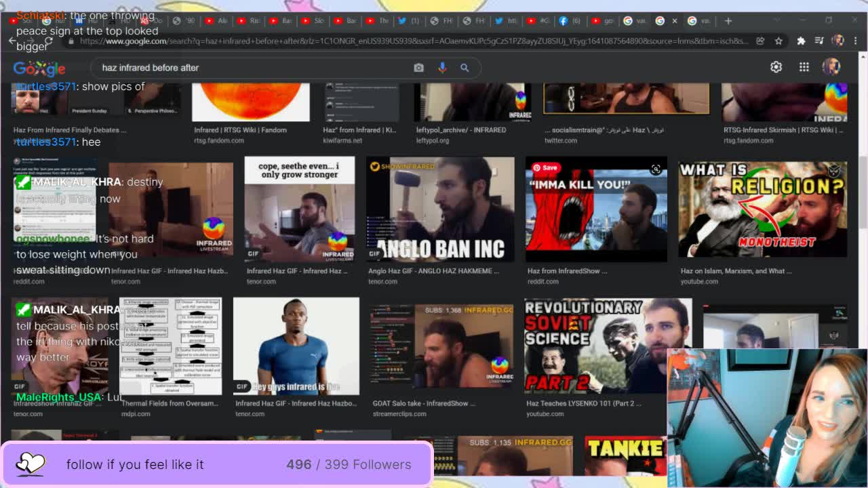This screenshot has width=868, height=488.
Task: Open 'Haz from InfraredShow' reddit result title
Action: (x=567, y=271)
